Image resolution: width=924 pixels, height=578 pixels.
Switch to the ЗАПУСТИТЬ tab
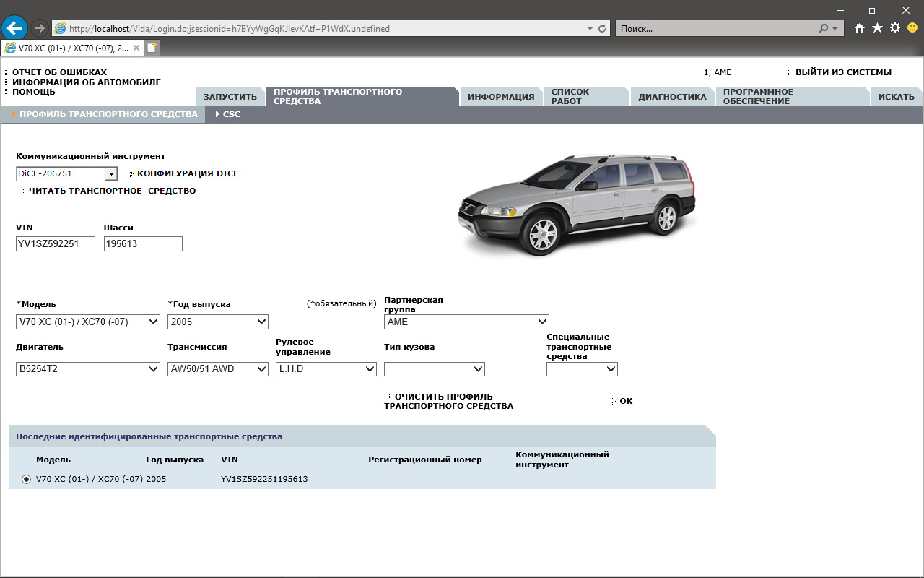pos(230,97)
